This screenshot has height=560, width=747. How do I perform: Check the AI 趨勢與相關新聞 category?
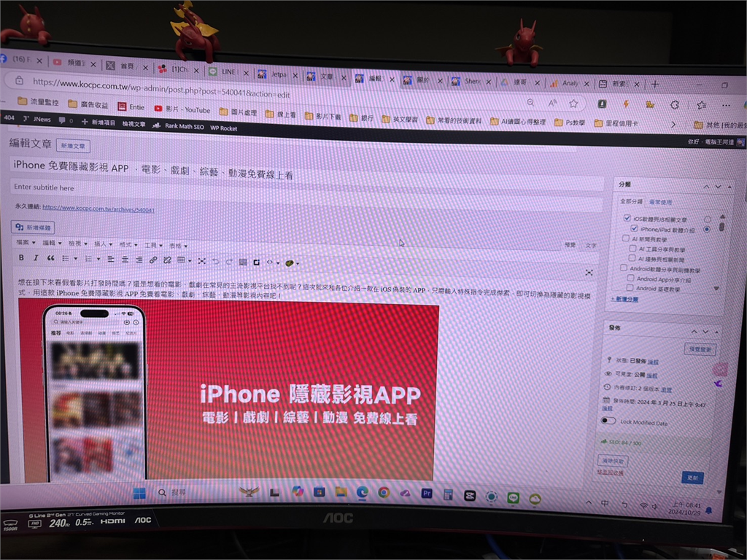tap(632, 258)
